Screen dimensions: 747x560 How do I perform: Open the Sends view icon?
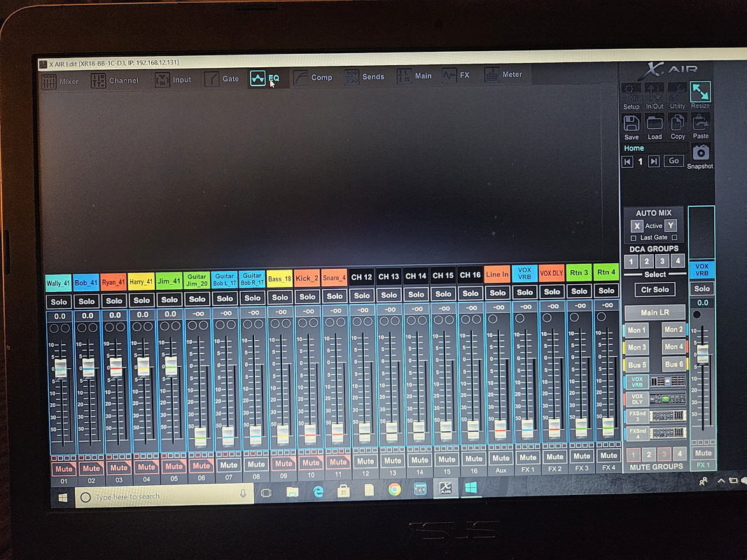tap(351, 77)
